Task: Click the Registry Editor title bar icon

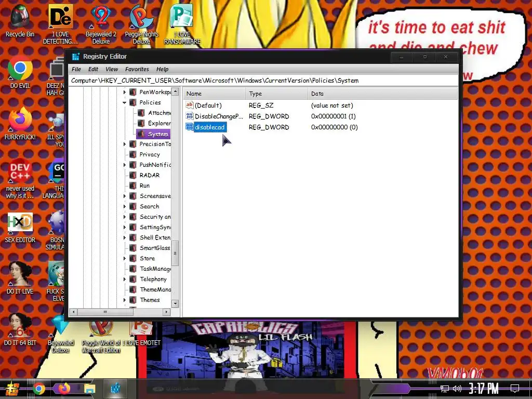Action: tap(76, 57)
